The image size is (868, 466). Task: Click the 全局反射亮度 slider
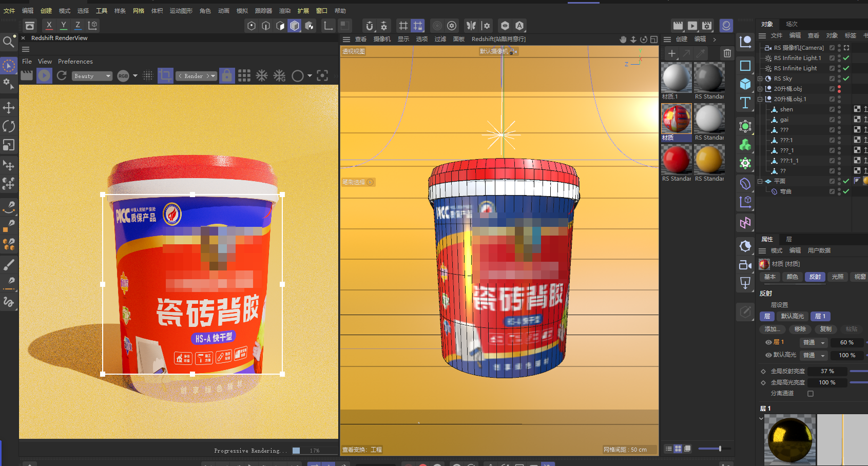(x=859, y=371)
